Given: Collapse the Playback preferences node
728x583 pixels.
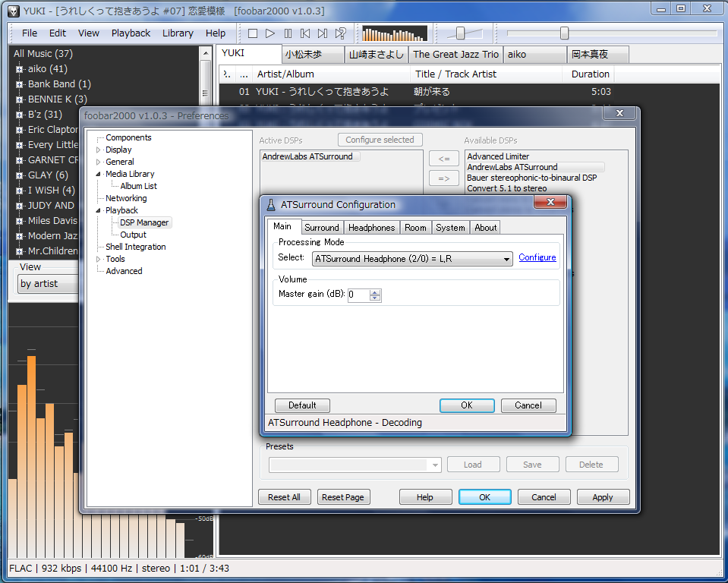Looking at the screenshot, I should point(99,210).
